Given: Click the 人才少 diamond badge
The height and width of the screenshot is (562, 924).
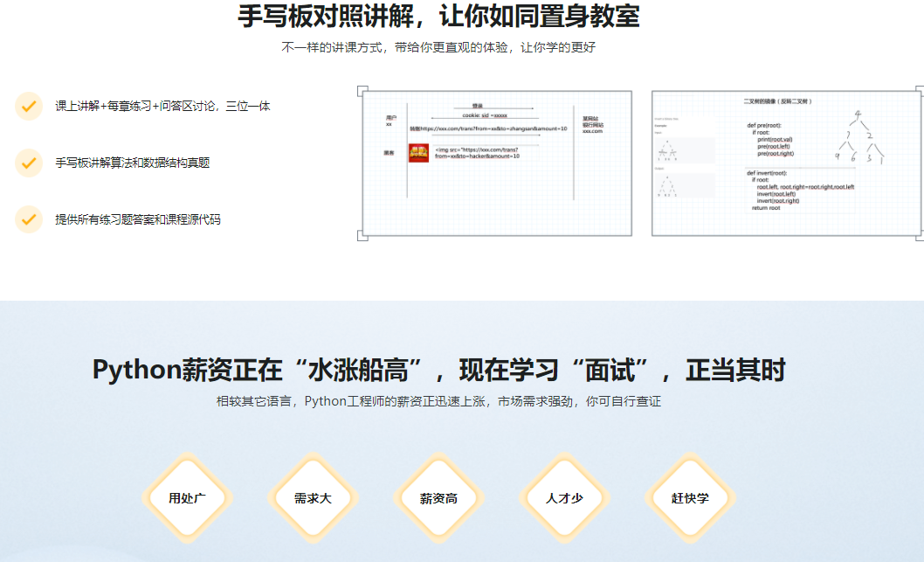Looking at the screenshot, I should tap(564, 498).
